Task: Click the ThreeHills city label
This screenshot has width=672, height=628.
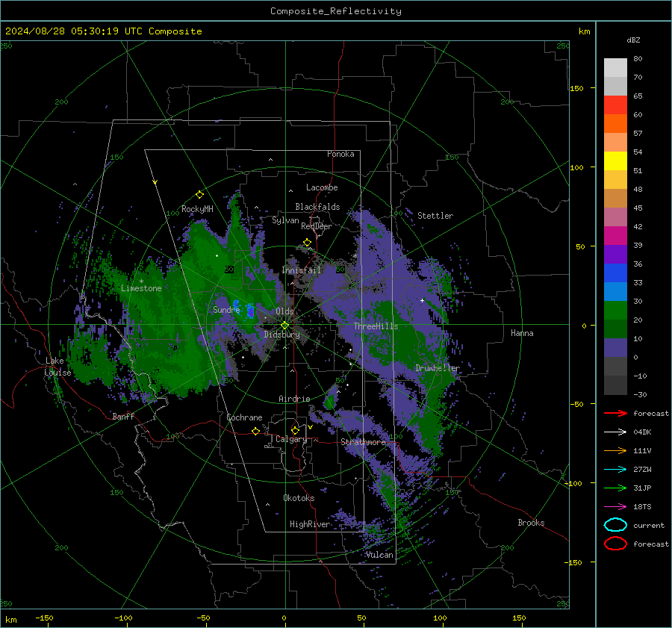Action: [x=376, y=326]
